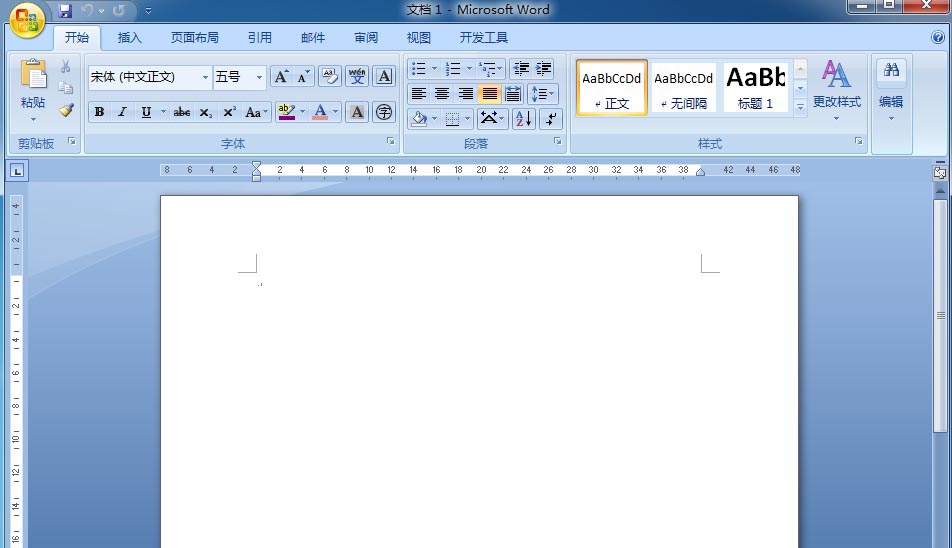This screenshot has width=952, height=548.
Task: Click the 更改样式 button
Action: point(836,90)
